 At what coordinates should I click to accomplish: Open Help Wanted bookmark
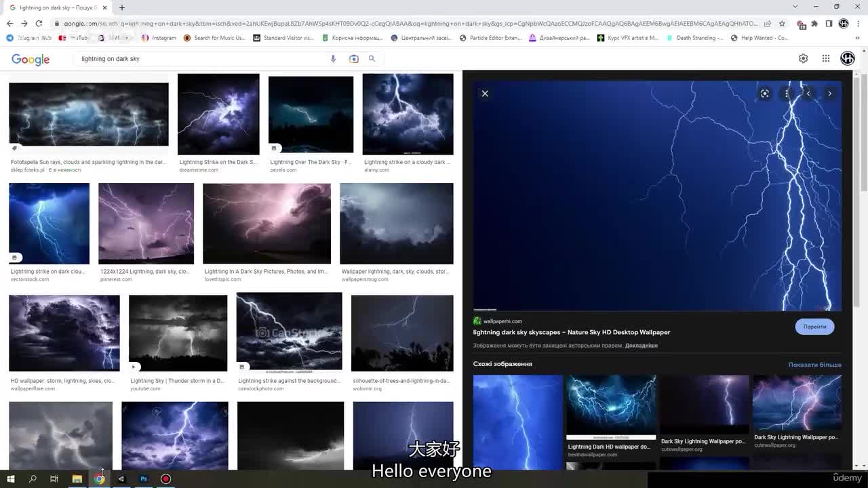pos(759,38)
